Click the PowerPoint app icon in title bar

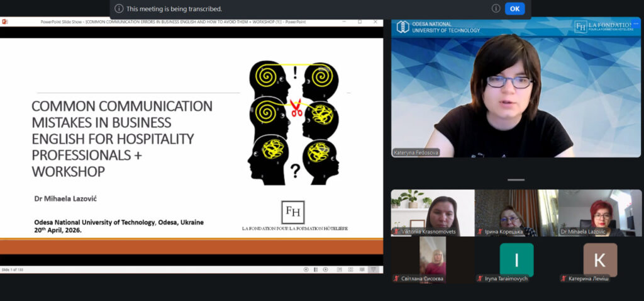tap(5, 21)
